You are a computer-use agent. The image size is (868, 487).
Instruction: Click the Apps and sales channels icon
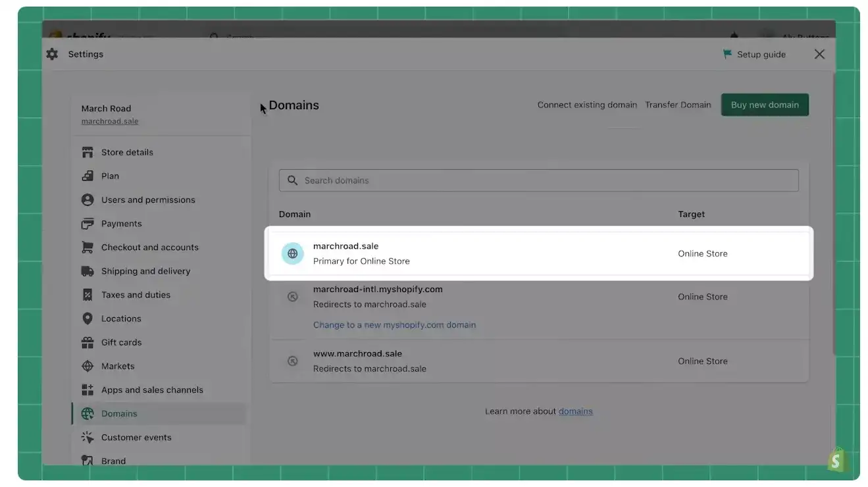[x=88, y=390]
